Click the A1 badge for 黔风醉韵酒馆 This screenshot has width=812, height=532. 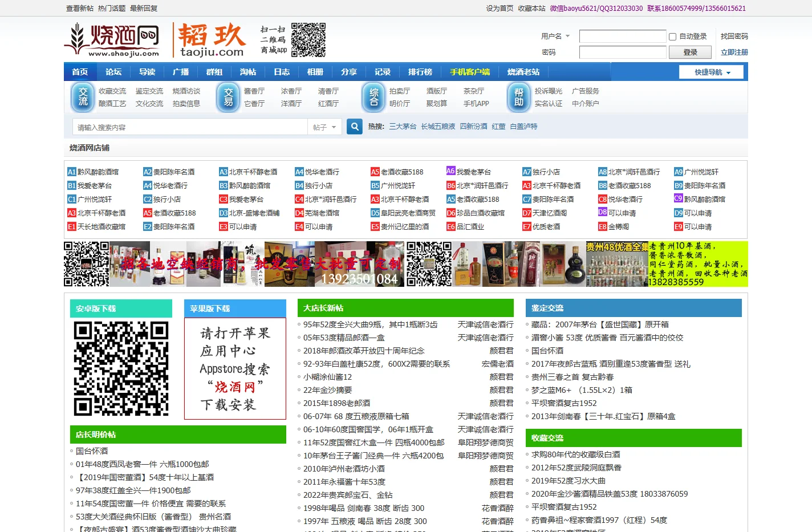coord(72,172)
